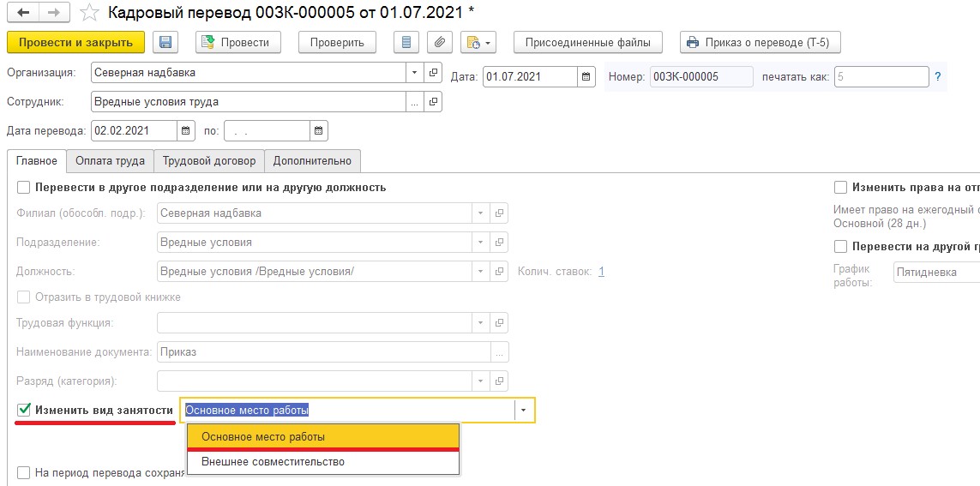Click Провести и закрыть button
980x486 pixels.
[75, 43]
